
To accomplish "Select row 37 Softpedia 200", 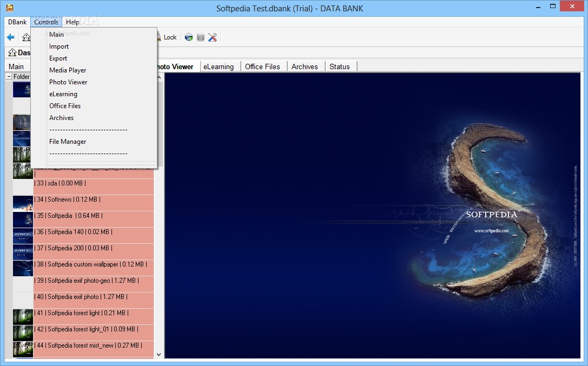I will point(94,251).
